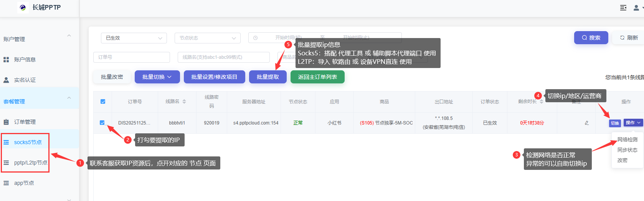Toggle the sidebar collapse menu icon

pos(623,8)
